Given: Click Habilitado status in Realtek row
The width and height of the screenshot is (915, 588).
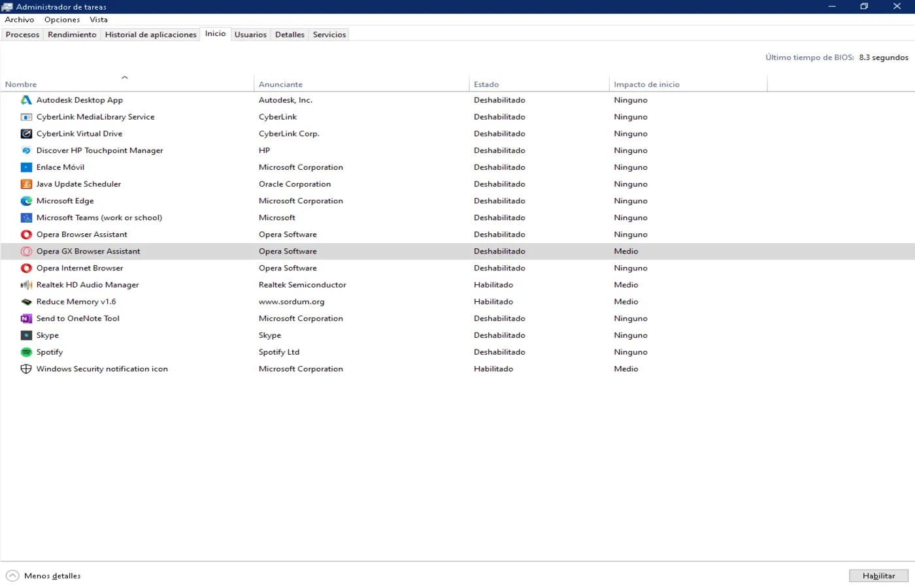Looking at the screenshot, I should (x=493, y=285).
